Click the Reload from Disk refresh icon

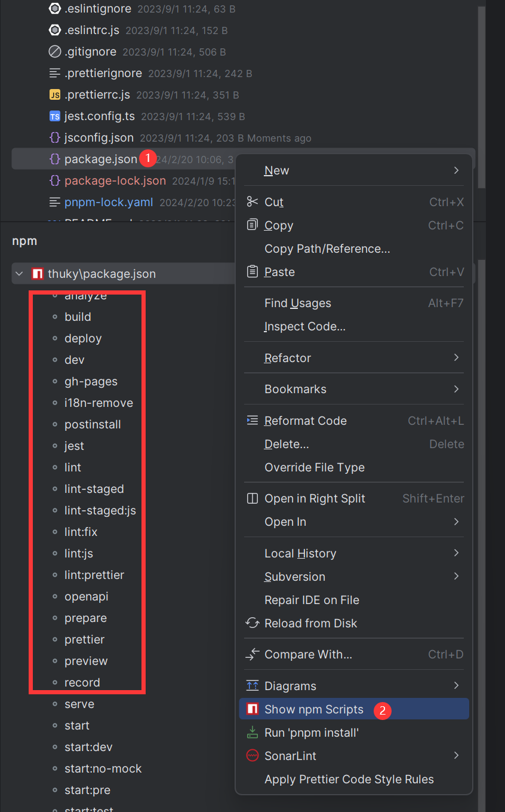click(x=252, y=623)
